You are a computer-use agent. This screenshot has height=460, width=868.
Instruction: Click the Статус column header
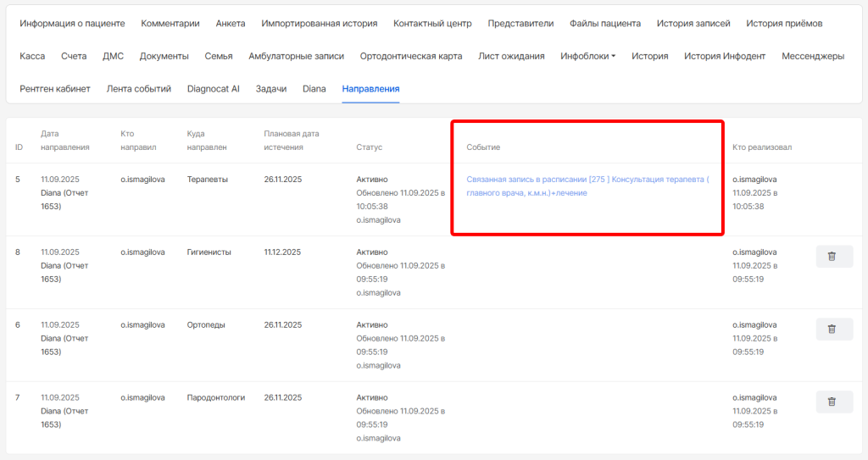(369, 147)
